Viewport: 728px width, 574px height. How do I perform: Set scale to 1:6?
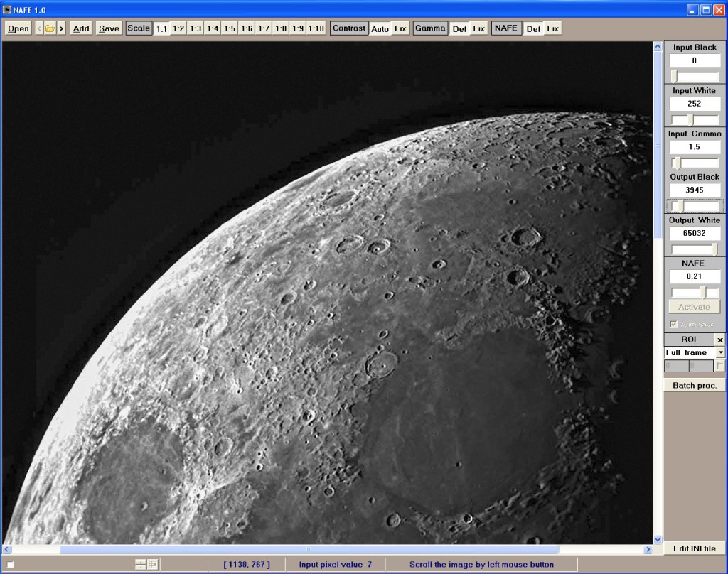click(247, 28)
